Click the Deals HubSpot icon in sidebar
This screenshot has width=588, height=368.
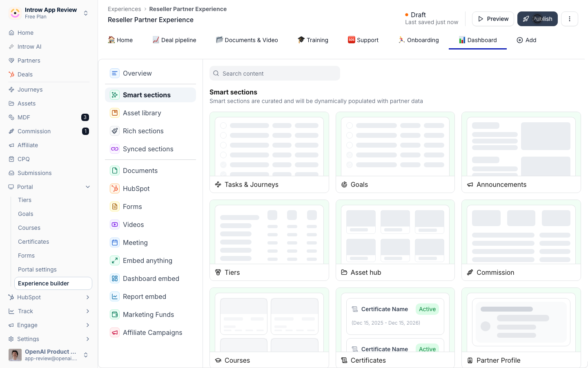(11, 74)
